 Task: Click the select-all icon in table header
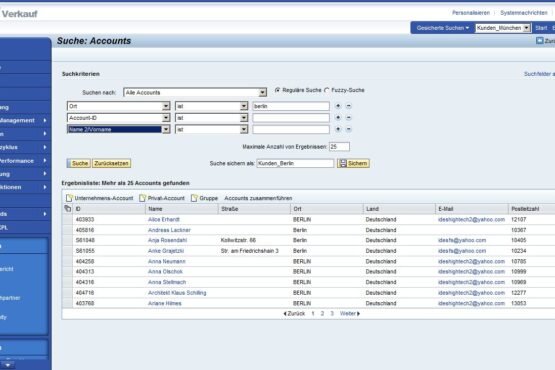(x=68, y=209)
